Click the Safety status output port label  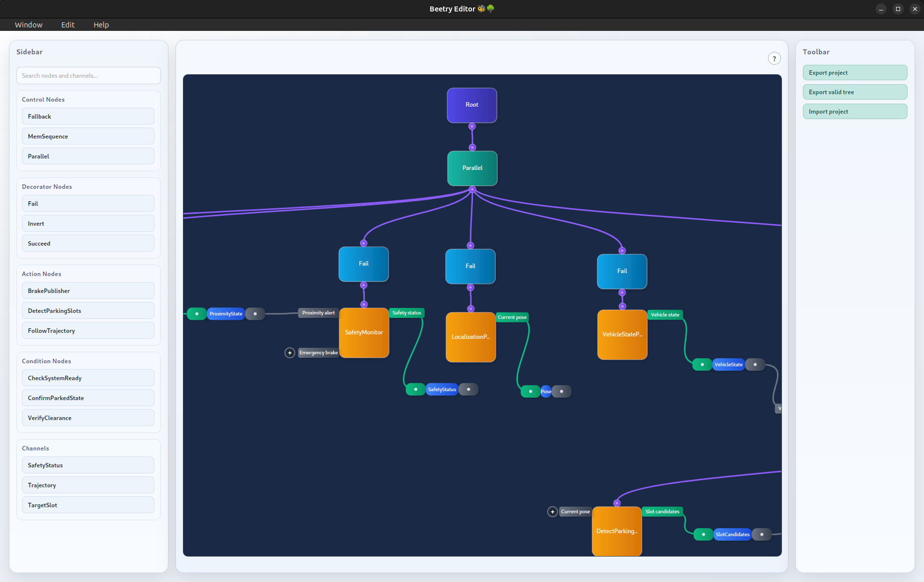[x=406, y=313]
